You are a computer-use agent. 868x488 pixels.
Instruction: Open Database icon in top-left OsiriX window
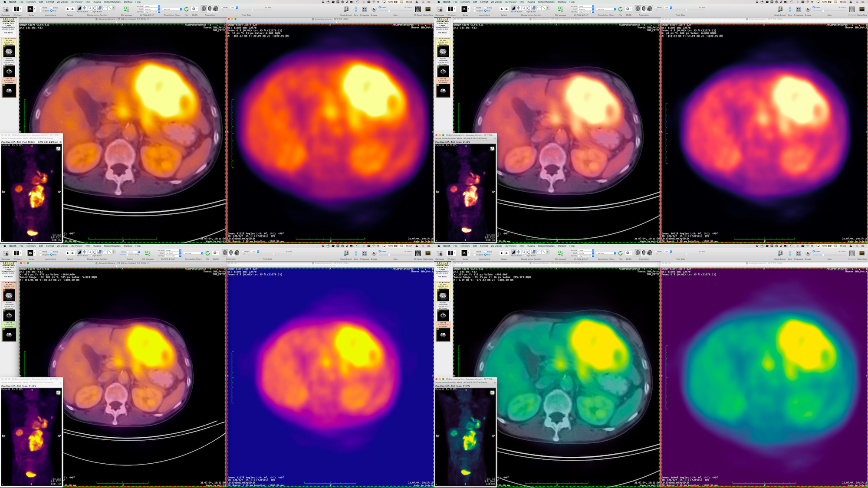pos(6,9)
